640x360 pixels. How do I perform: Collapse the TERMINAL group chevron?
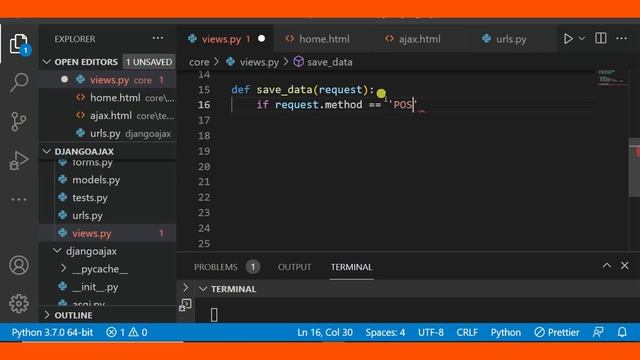click(x=203, y=289)
